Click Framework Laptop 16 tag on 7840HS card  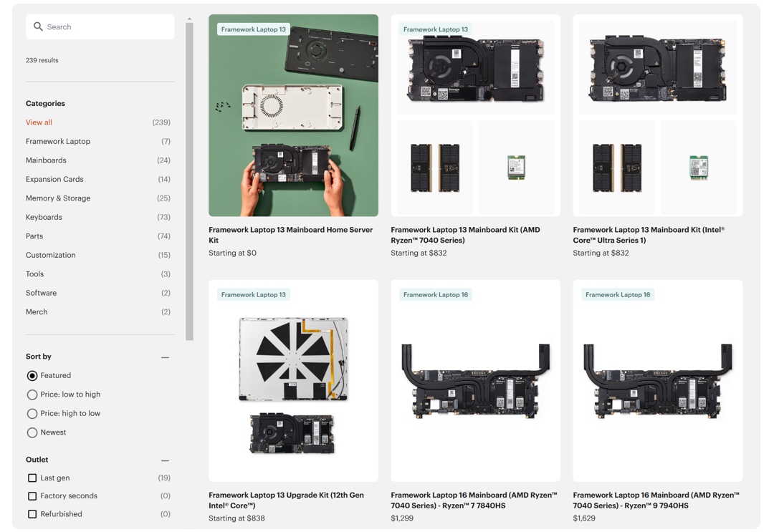(x=436, y=295)
